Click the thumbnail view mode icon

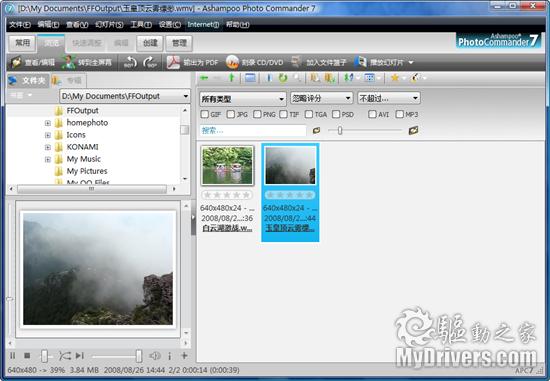click(x=369, y=78)
